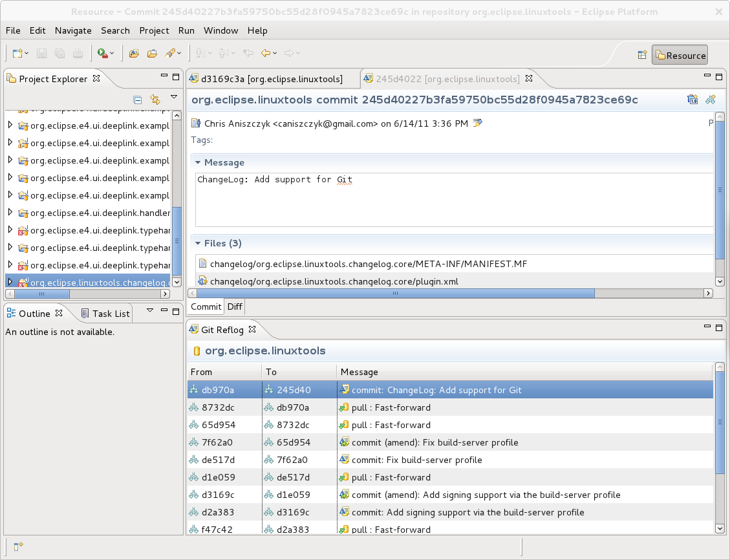This screenshot has width=730, height=560.
Task: Click the Create Tag icon in commit header
Action: pos(692,99)
